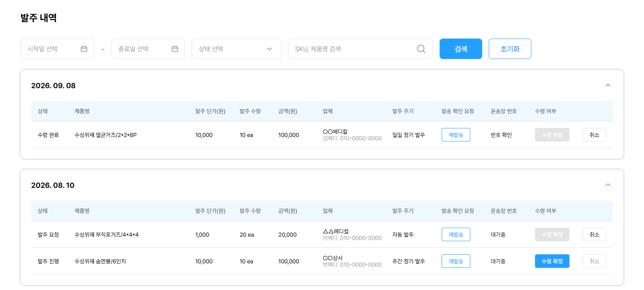Click 재발송 for 수성위재 멸균거즈 row

(456, 135)
